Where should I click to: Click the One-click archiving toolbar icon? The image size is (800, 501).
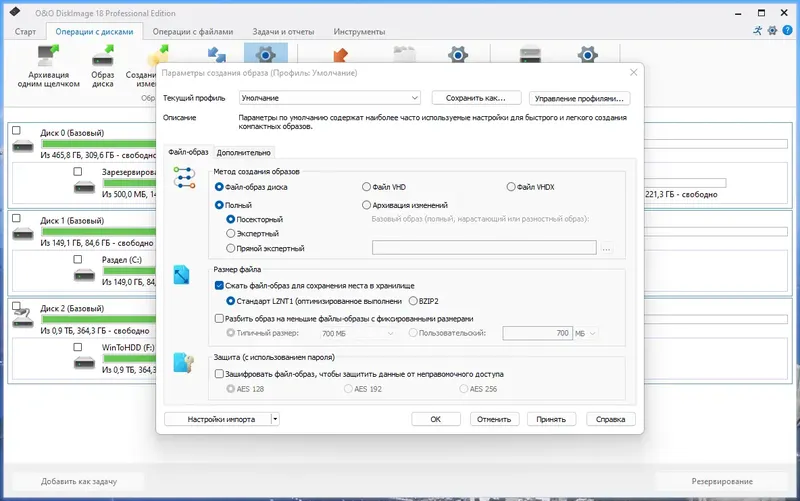[x=48, y=55]
